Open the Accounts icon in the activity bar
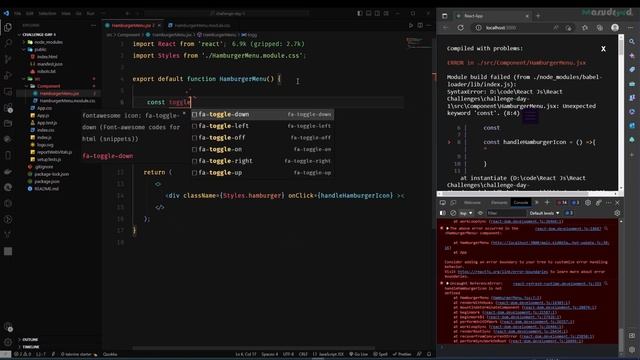Image resolution: width=640 pixels, height=360 pixels. click(x=8, y=327)
